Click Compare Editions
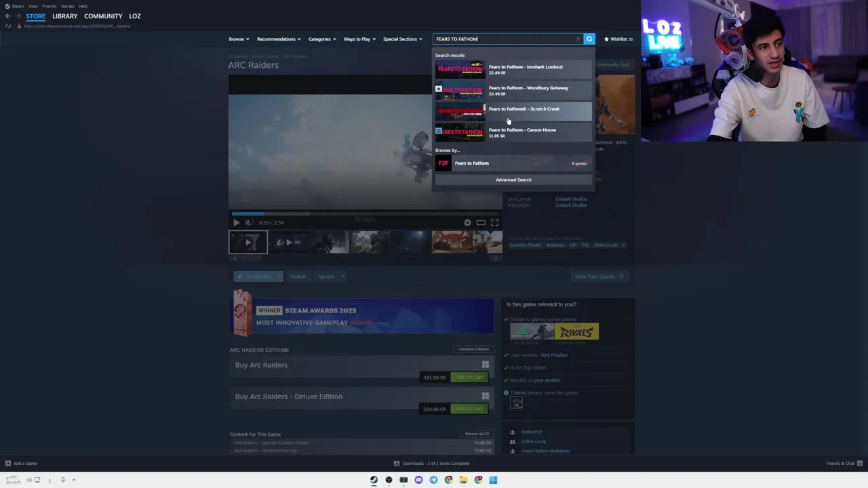Screen dimensions: 868x488 (473, 349)
